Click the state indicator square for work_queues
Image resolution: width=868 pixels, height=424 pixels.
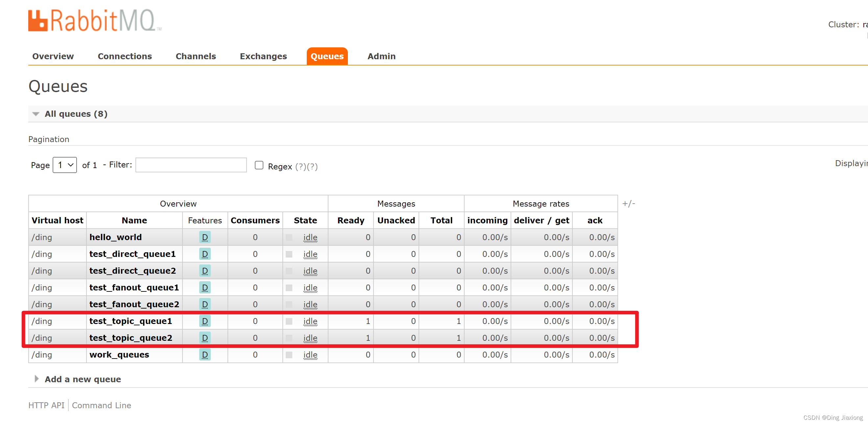(x=289, y=355)
